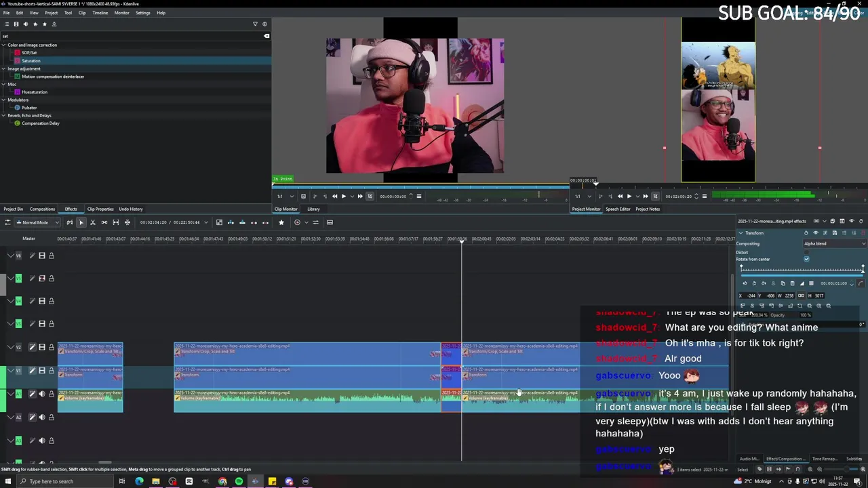Select the Spacer tool in timeline toolbar

pyautogui.click(x=104, y=222)
